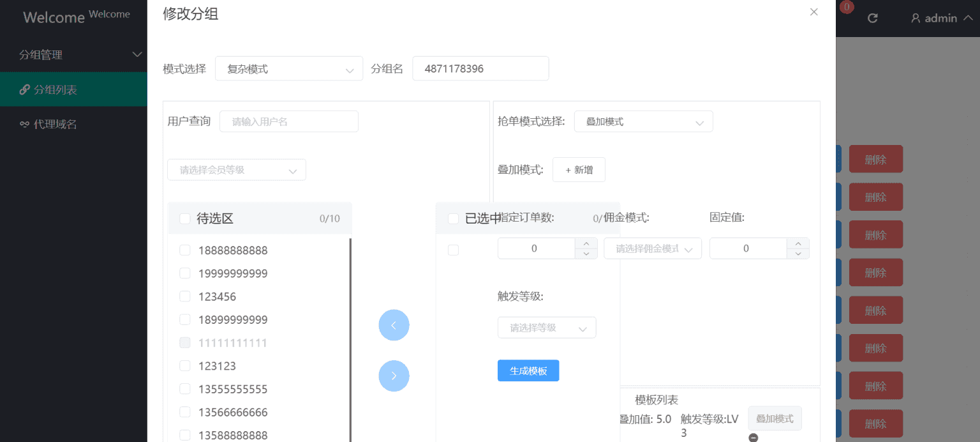Click the 13588888888 list entry
Viewport: 980px width, 442px height.
click(233, 435)
